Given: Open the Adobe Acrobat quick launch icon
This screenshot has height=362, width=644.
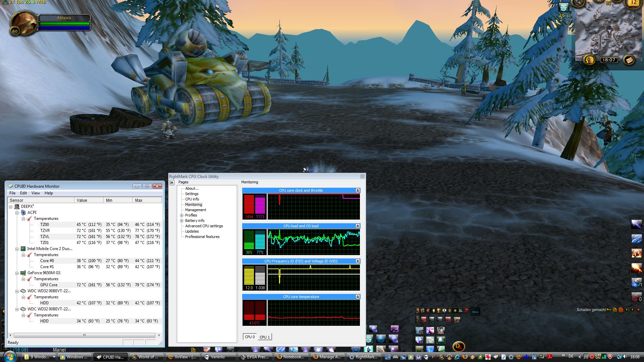Looking at the screenshot, I should (x=549, y=357).
